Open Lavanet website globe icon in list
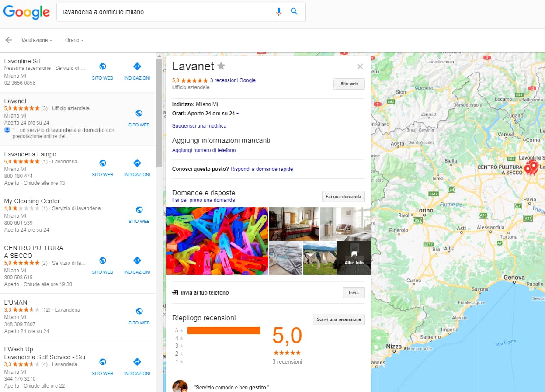 click(139, 113)
